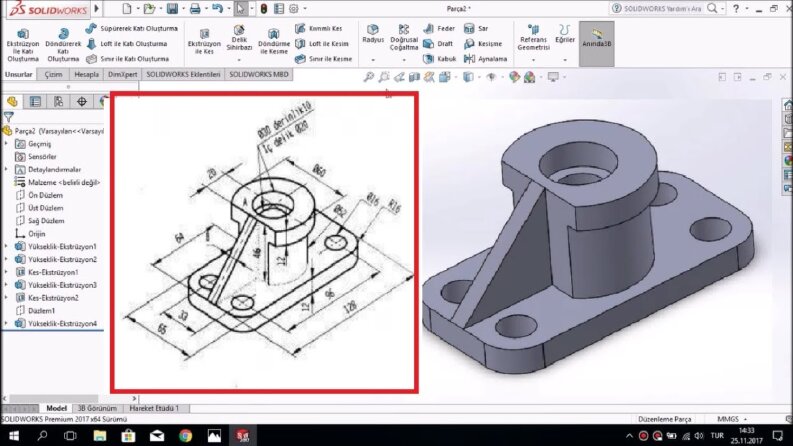
Task: Expand Kes-Ekstrüzyon2 feature
Action: (x=6, y=298)
